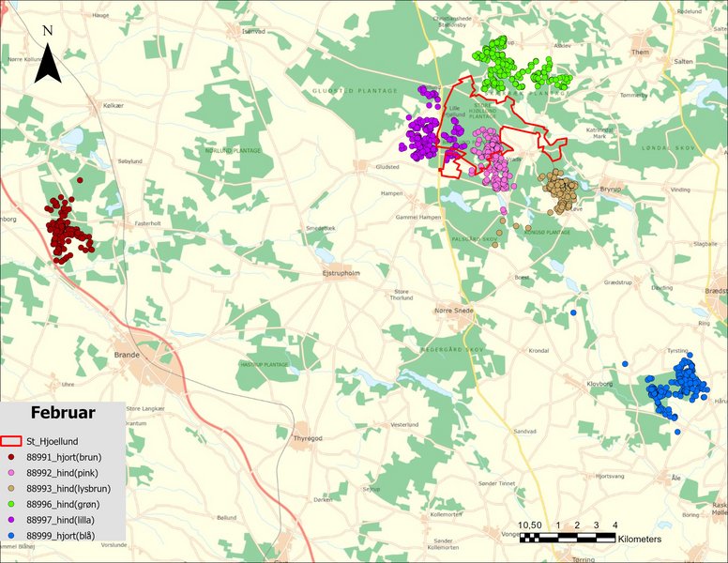Image resolution: width=728 pixels, height=563 pixels.
Task: Select the pink dot for 88992_hind in legend
Action: [x=11, y=472]
